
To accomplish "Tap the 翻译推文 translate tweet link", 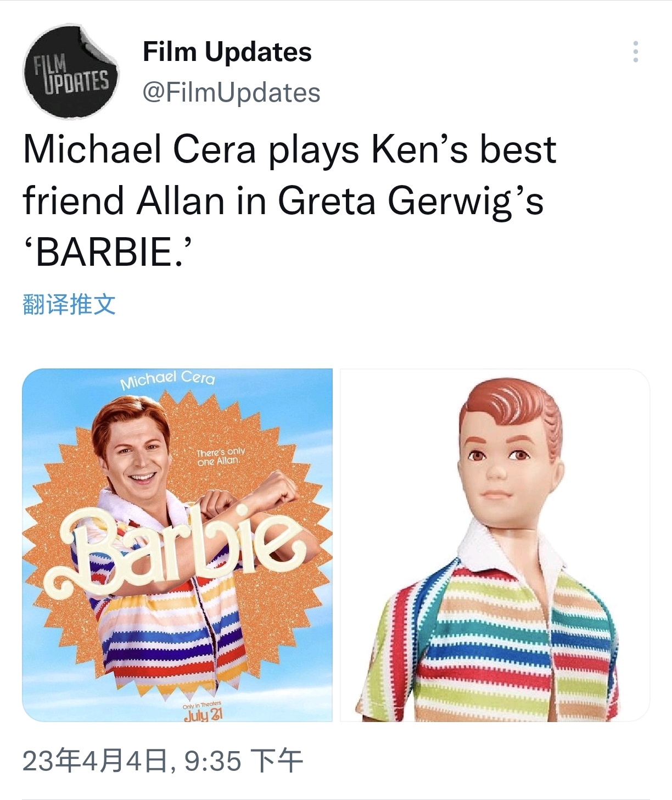I will tap(69, 304).
